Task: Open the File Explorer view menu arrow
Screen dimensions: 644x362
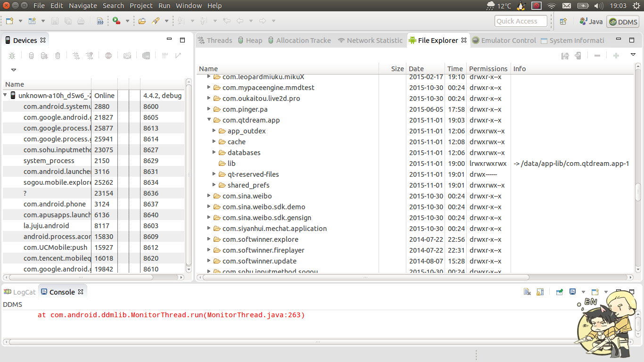Action: [x=633, y=55]
